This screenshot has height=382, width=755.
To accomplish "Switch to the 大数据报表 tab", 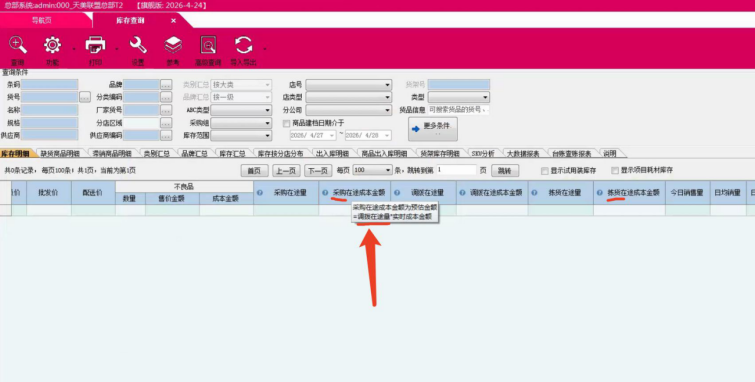I will [x=523, y=154].
